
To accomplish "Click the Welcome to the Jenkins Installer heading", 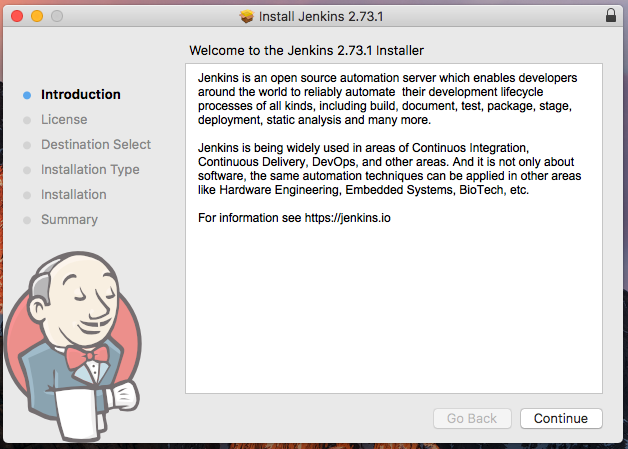I will pyautogui.click(x=306, y=50).
